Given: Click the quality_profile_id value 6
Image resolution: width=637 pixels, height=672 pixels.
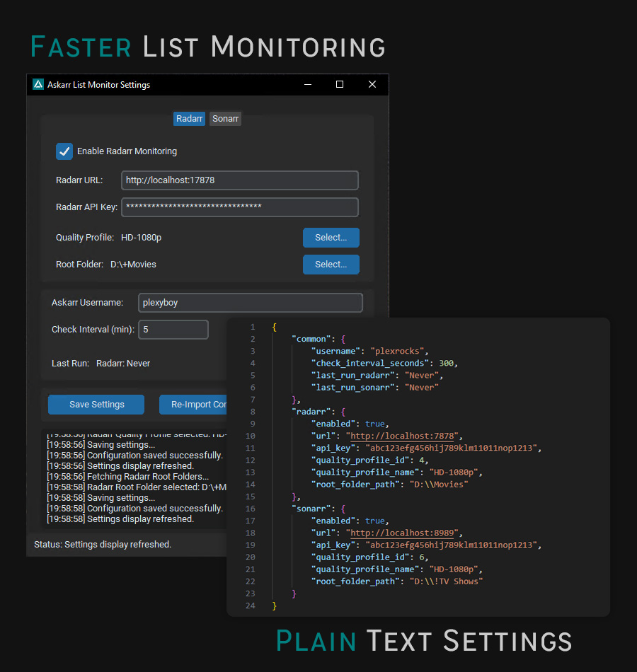Looking at the screenshot, I should (x=422, y=557).
